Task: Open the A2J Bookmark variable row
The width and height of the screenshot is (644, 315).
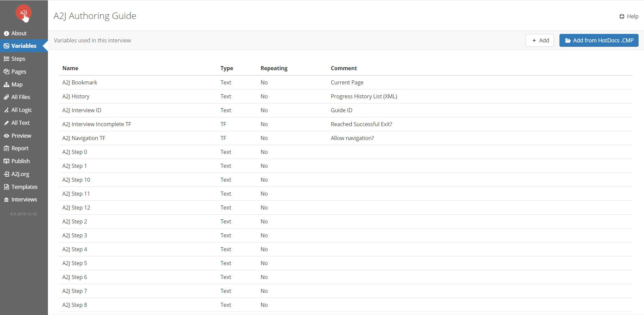Action: pyautogui.click(x=80, y=82)
